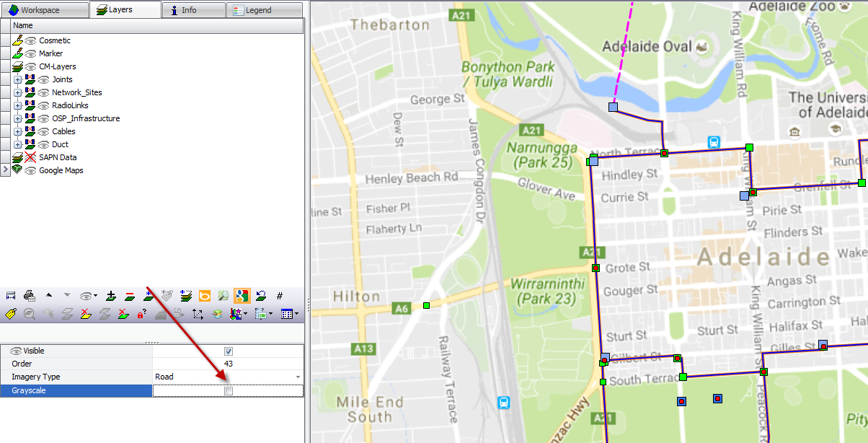Click the move layer down arrow
Image resolution: width=868 pixels, height=443 pixels.
tap(67, 295)
